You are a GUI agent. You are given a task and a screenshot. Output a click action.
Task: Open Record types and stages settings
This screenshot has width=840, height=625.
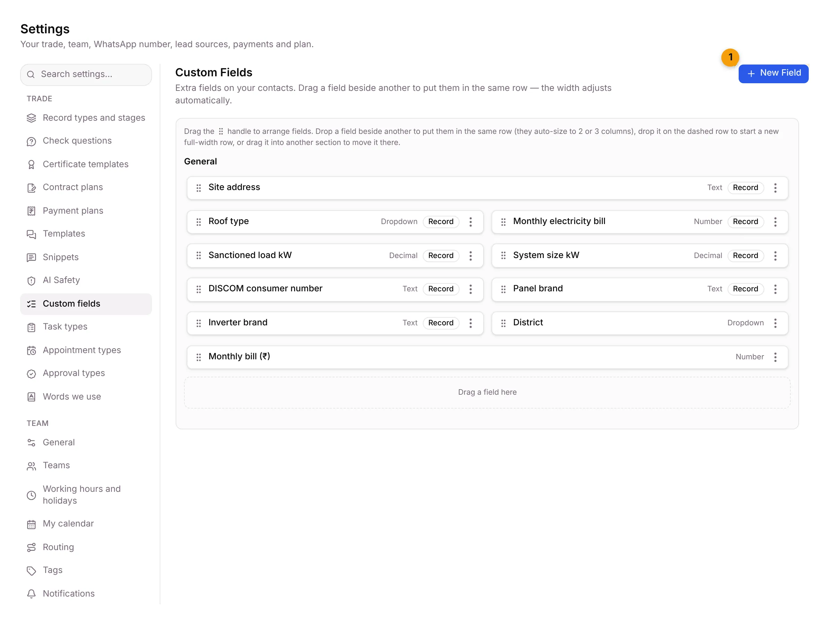click(x=86, y=118)
